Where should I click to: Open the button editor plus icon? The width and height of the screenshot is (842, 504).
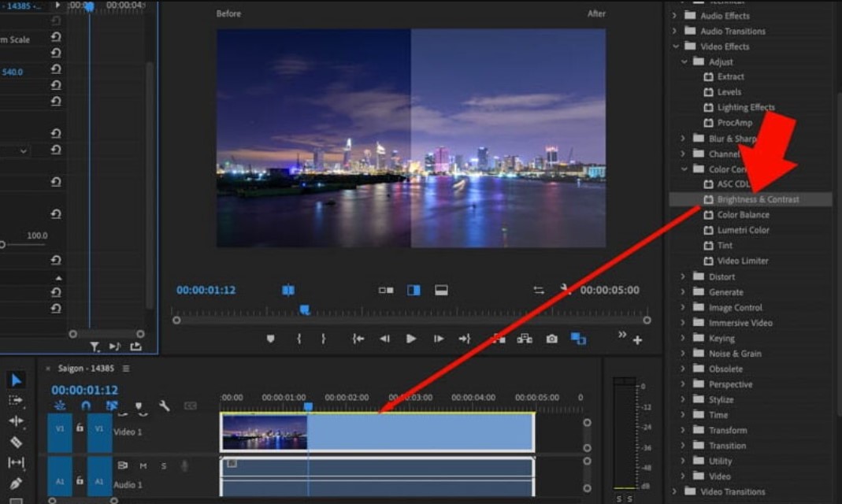637,340
